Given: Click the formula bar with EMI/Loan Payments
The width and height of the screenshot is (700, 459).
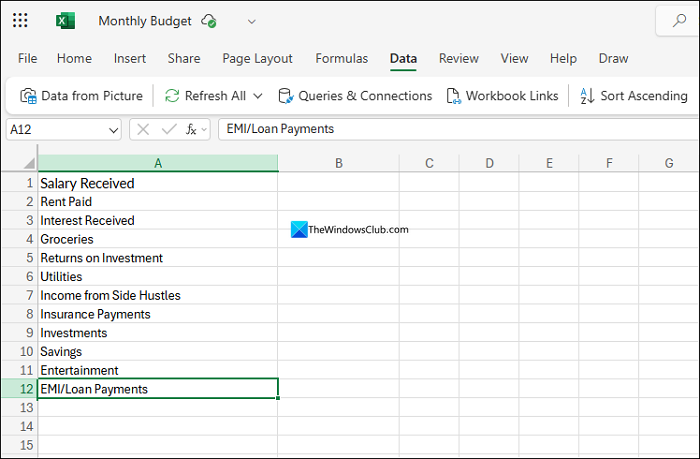Looking at the screenshot, I should (x=458, y=129).
